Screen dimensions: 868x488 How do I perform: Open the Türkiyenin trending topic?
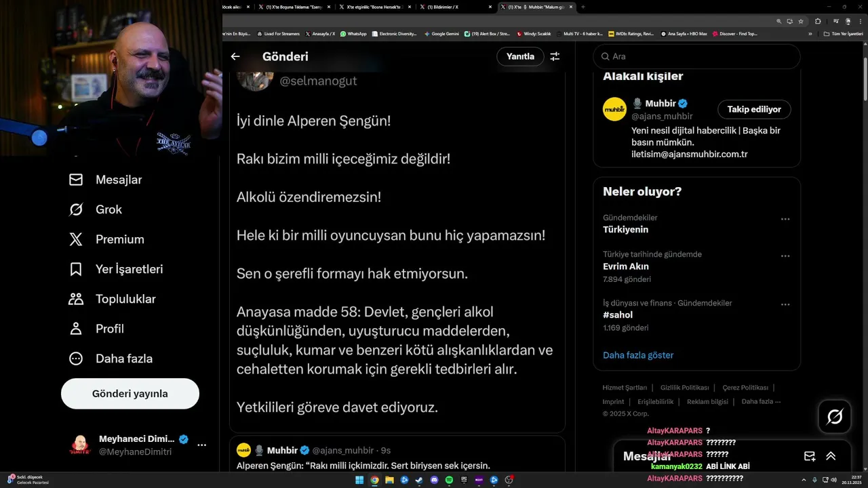tap(625, 230)
